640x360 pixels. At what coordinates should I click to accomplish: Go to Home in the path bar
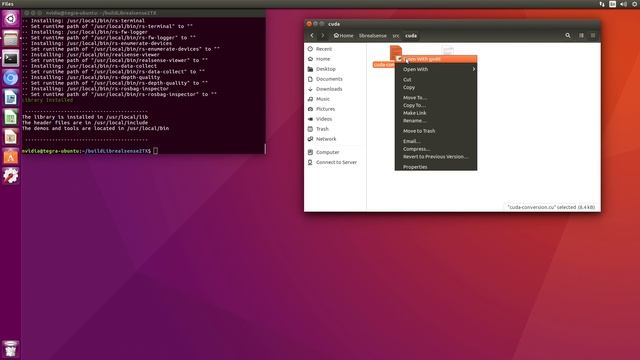[x=343, y=36]
